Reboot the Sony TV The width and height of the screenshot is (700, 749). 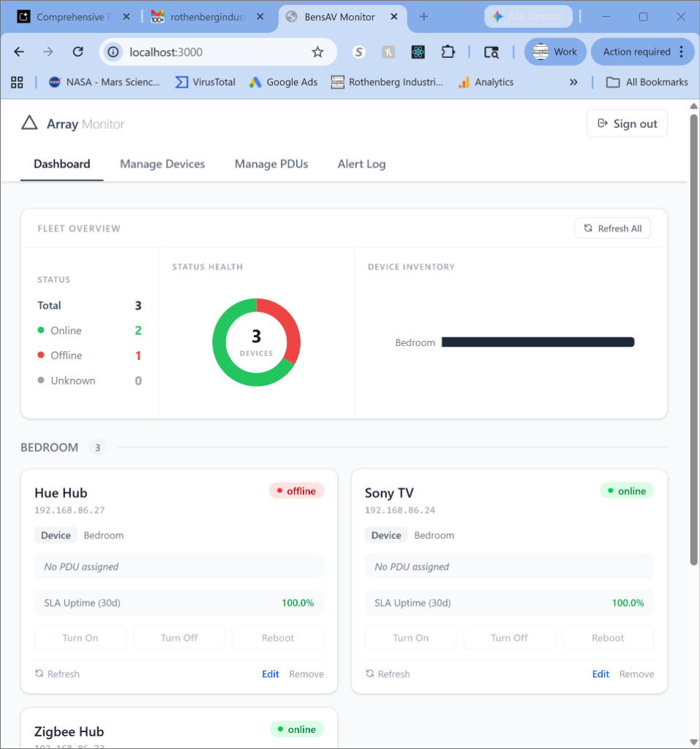point(608,638)
